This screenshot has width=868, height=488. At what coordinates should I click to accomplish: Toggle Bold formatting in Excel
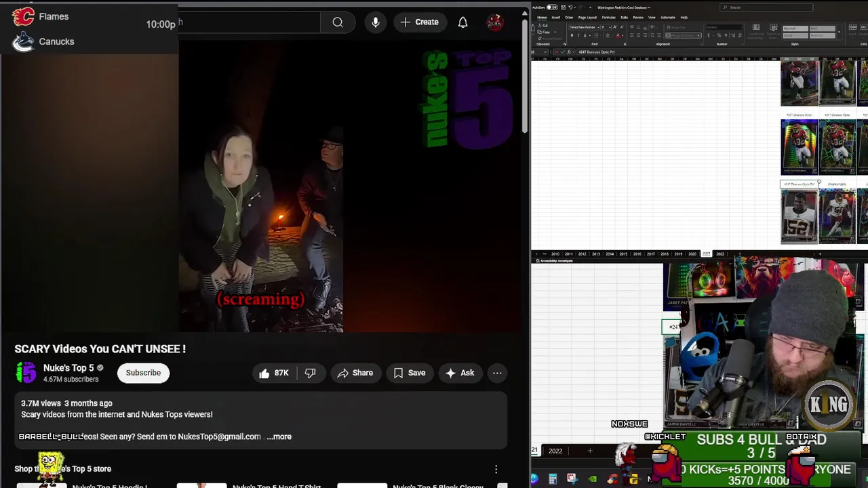click(572, 35)
